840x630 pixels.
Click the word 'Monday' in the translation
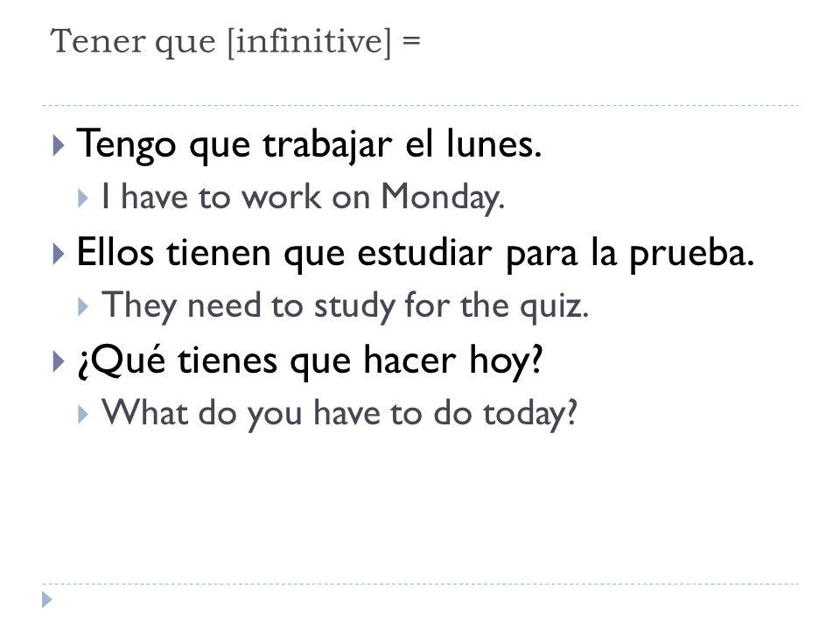443,198
